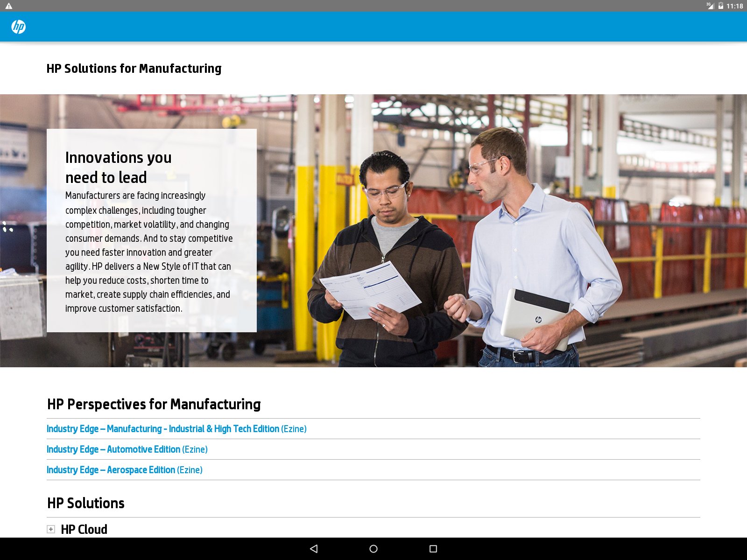Tap the back navigation arrow

(314, 549)
